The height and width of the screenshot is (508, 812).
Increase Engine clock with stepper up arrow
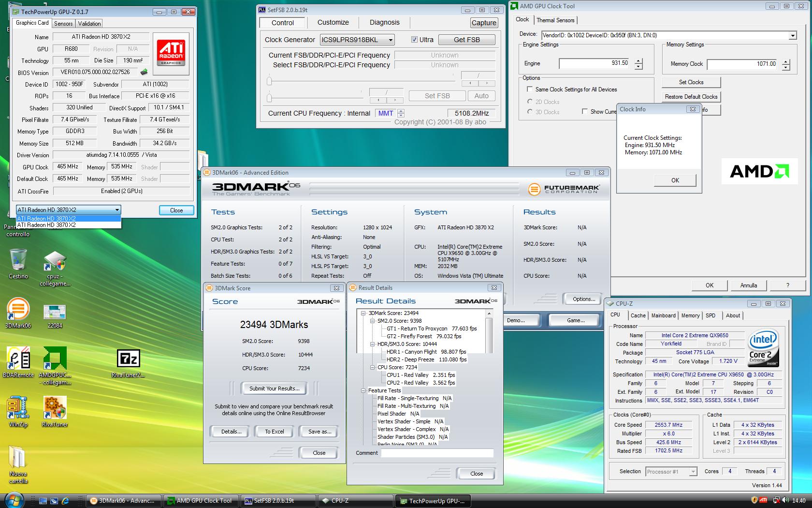pyautogui.click(x=638, y=61)
